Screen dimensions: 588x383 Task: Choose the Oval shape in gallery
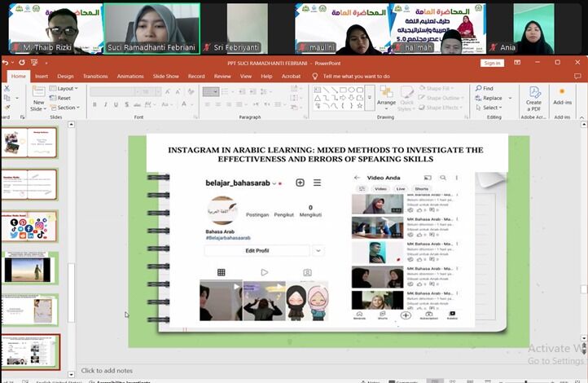click(x=351, y=90)
